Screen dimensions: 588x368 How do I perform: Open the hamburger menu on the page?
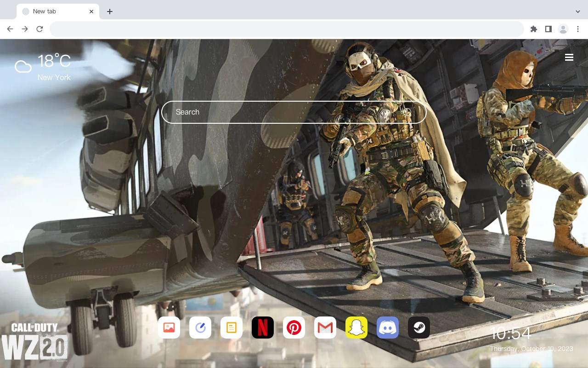click(569, 57)
